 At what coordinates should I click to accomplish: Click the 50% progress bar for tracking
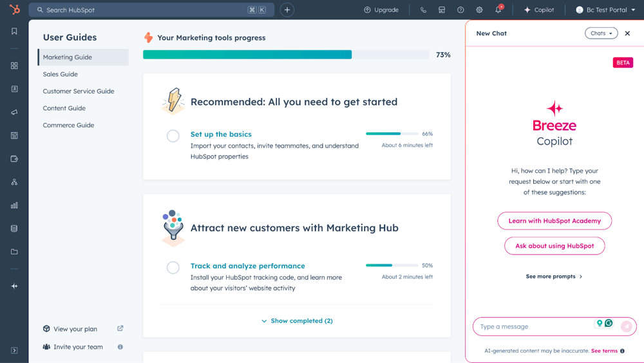click(x=392, y=265)
